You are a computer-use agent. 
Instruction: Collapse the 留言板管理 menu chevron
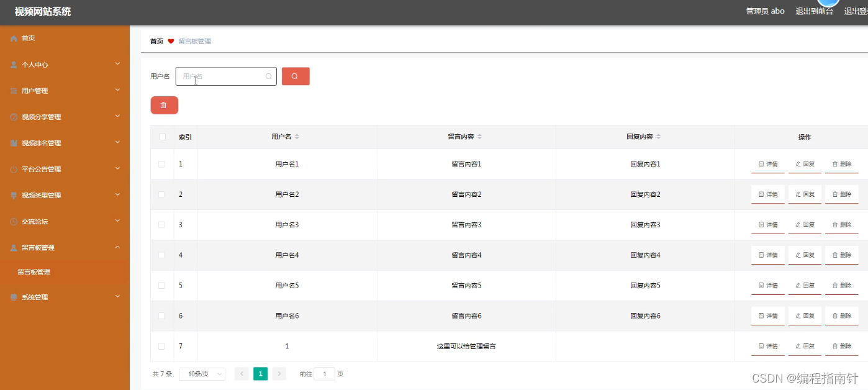[117, 247]
